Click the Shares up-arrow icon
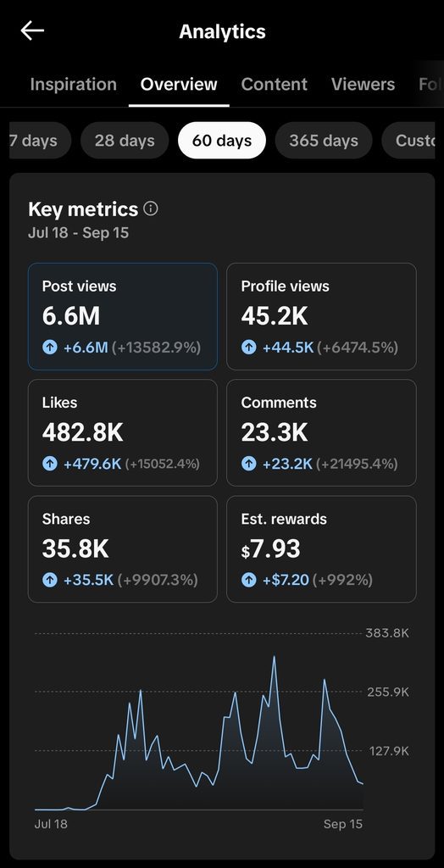Viewport: 444px width, 868px height. [50, 580]
